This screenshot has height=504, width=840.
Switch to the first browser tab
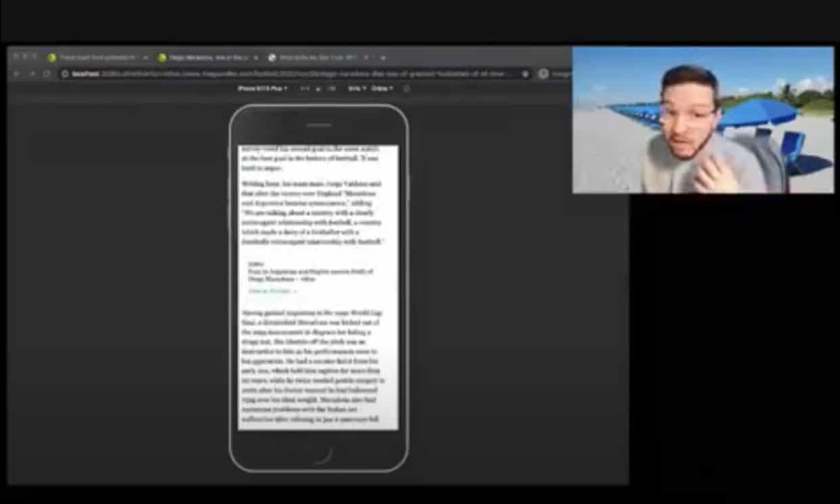(x=91, y=58)
